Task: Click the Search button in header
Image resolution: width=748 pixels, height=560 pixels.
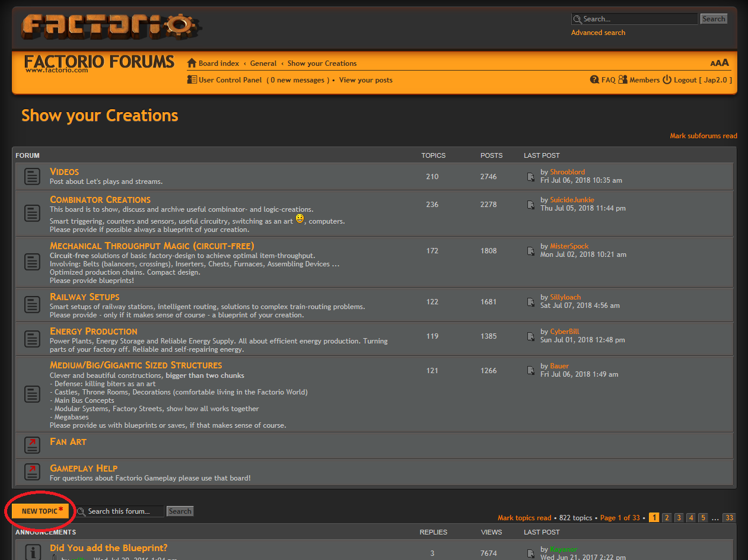Action: 714,19
